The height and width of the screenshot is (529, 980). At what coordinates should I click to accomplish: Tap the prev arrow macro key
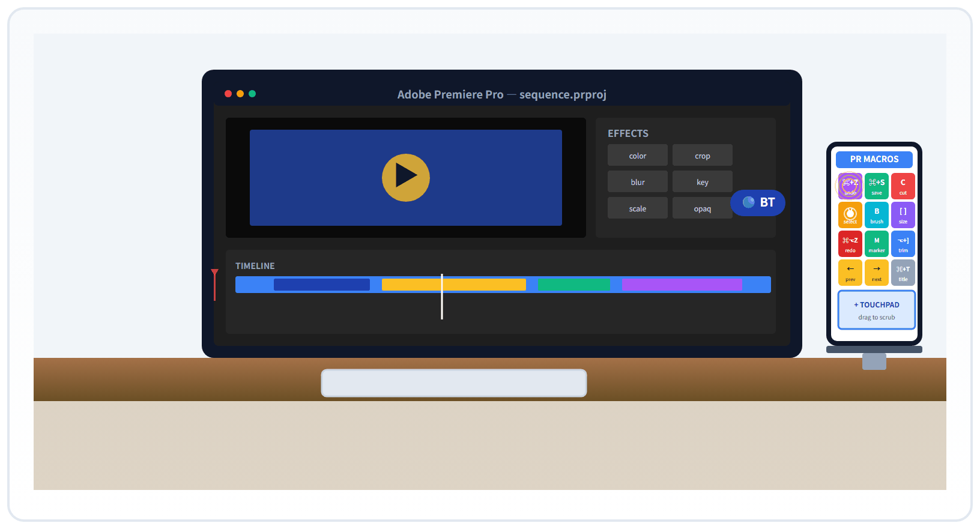850,273
